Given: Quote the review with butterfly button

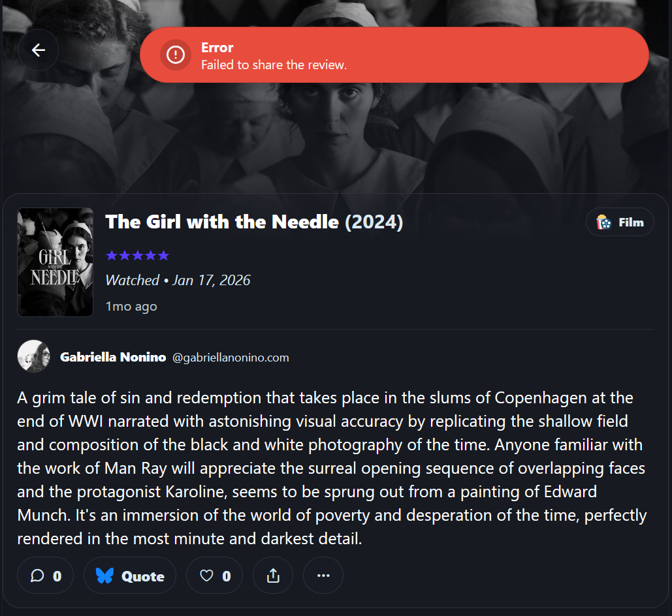Looking at the screenshot, I should click(x=130, y=576).
